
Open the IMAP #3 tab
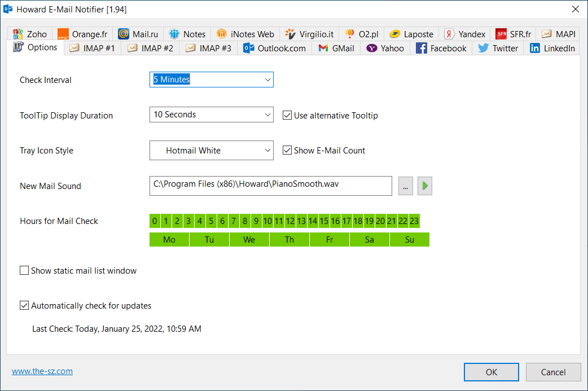[208, 49]
